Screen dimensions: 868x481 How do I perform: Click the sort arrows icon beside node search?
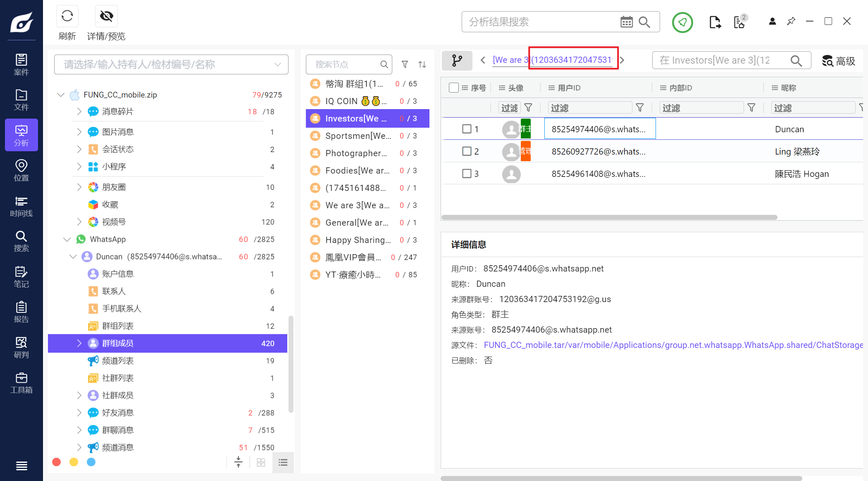(x=422, y=64)
